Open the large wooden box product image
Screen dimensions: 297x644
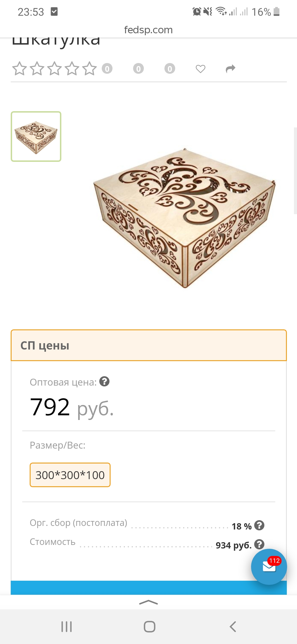click(184, 217)
